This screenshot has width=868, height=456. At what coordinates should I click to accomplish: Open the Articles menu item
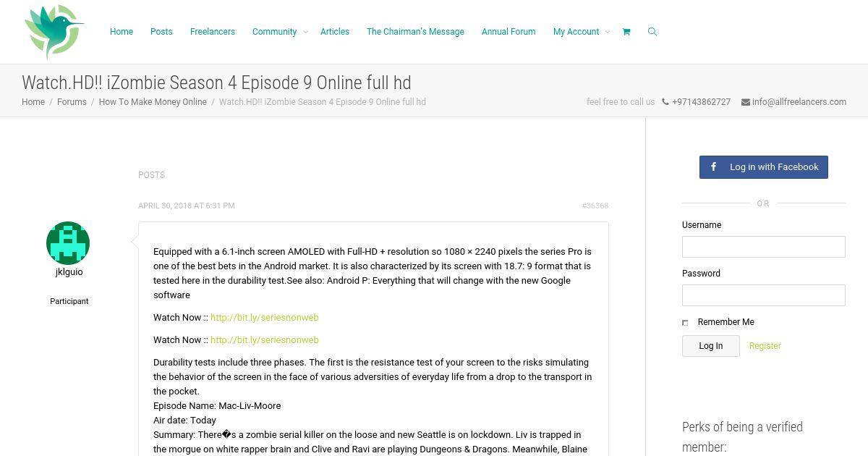click(x=335, y=32)
